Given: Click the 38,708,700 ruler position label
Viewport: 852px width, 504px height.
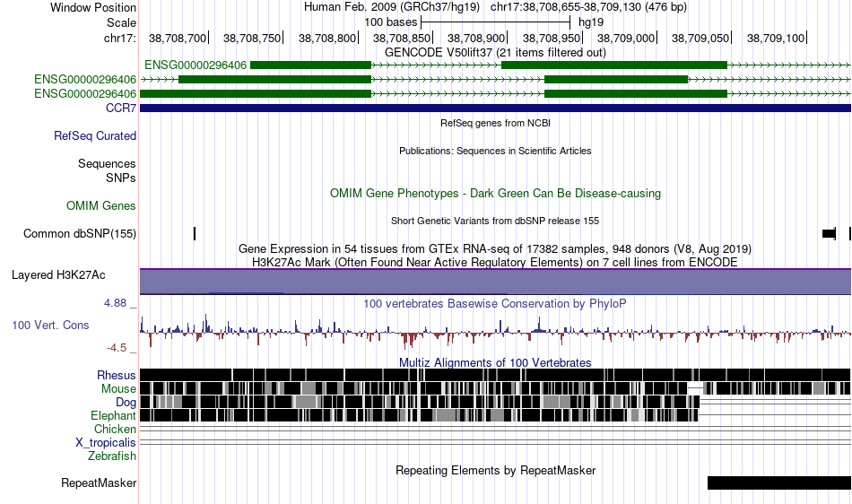Looking at the screenshot, I should [178, 38].
